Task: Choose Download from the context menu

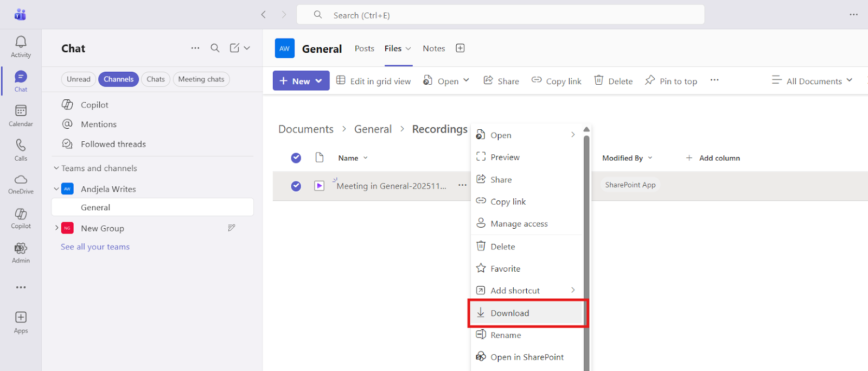Action: click(509, 313)
